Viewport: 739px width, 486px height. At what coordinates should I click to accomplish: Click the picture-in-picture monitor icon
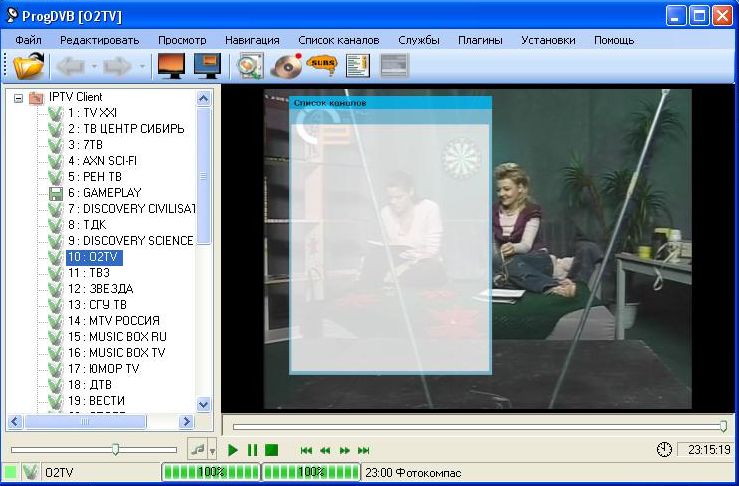(x=207, y=66)
